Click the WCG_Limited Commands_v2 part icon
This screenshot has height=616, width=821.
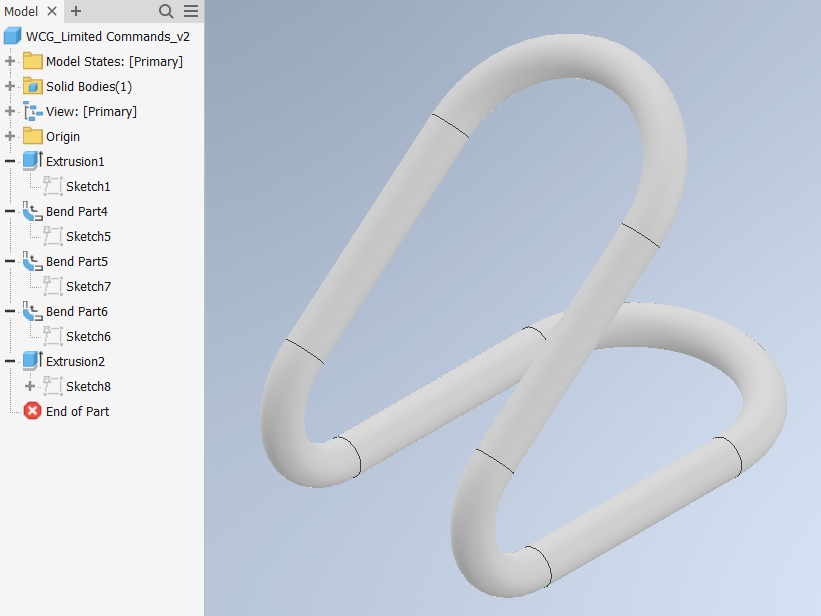pyautogui.click(x=13, y=36)
